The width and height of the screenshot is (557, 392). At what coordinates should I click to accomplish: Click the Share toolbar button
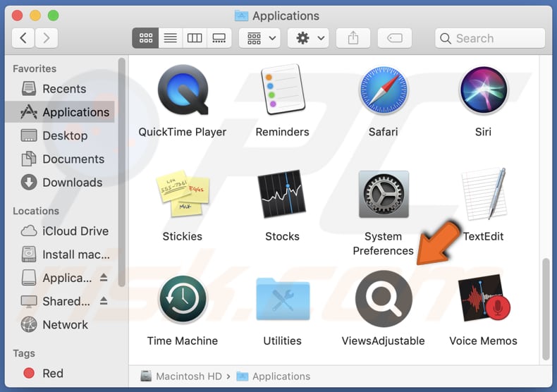353,38
